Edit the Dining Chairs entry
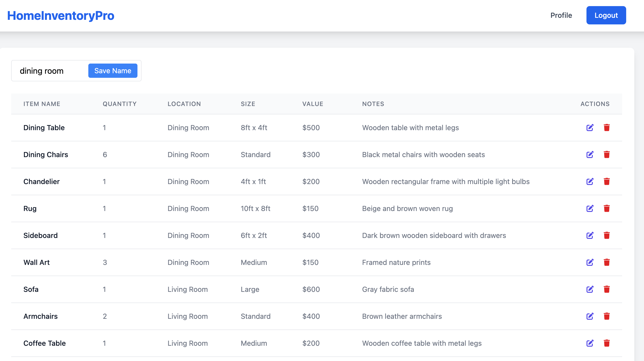 pos(590,155)
